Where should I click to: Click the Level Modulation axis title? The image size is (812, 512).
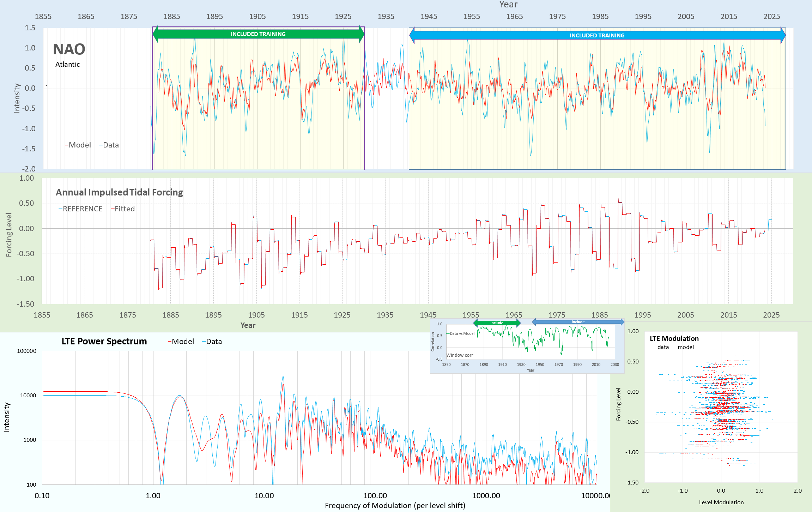721,502
